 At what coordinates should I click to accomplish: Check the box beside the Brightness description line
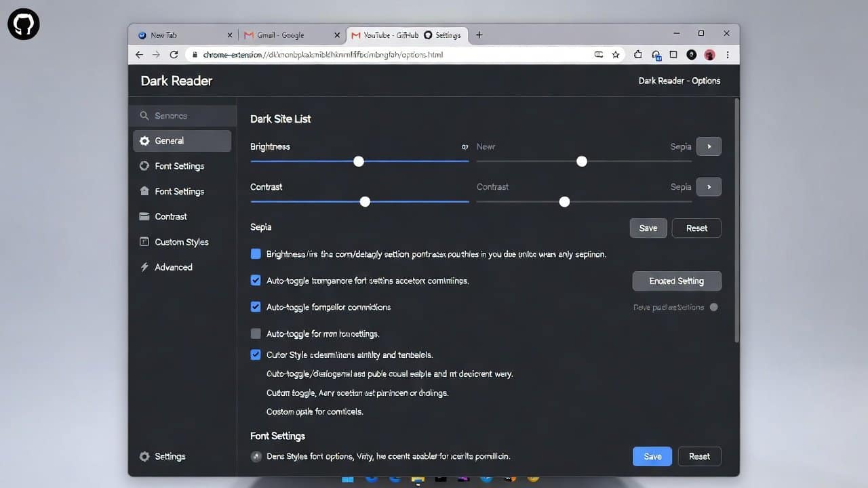click(x=256, y=254)
